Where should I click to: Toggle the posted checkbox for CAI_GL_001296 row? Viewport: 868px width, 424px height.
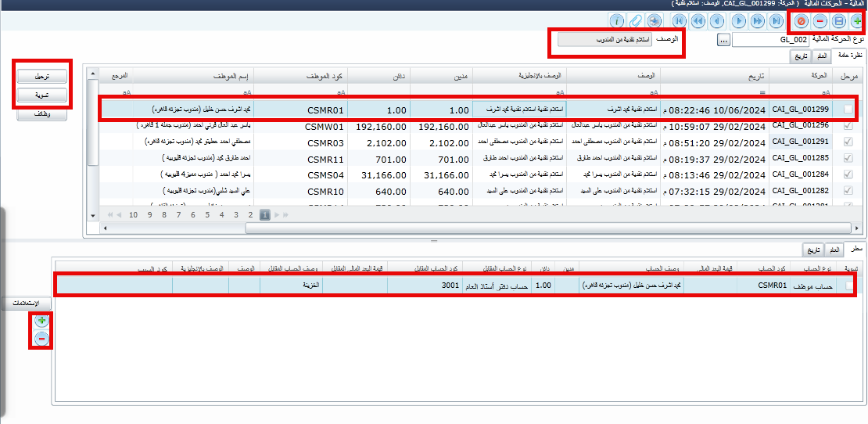pyautogui.click(x=848, y=125)
